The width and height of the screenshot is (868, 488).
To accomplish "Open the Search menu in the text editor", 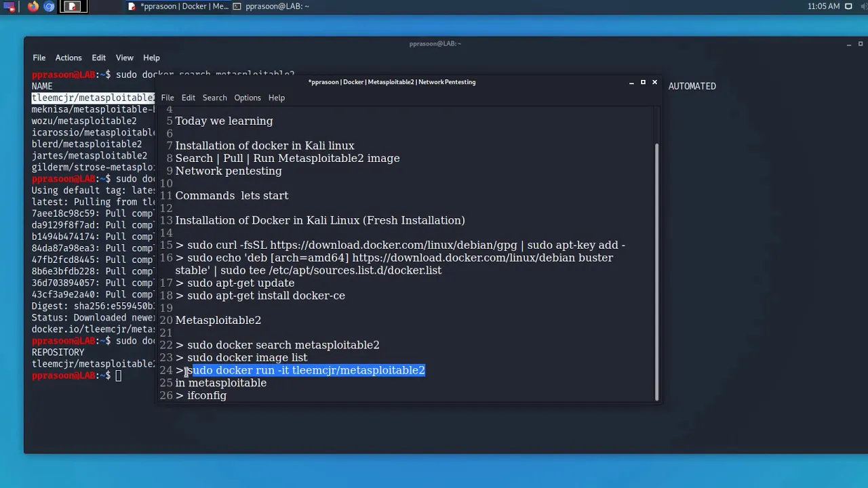I will coord(214,98).
